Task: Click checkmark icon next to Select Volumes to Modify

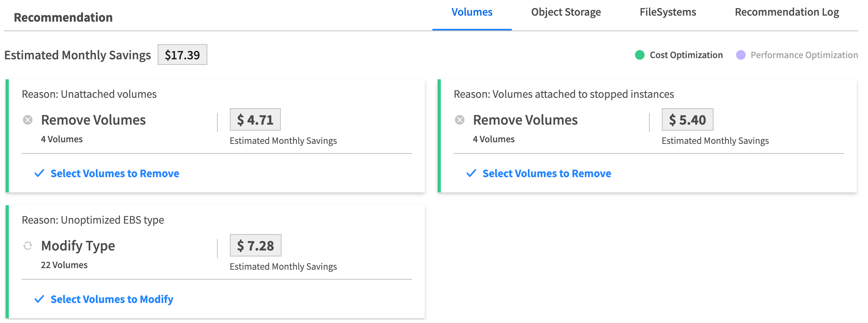Action: pyautogui.click(x=39, y=299)
